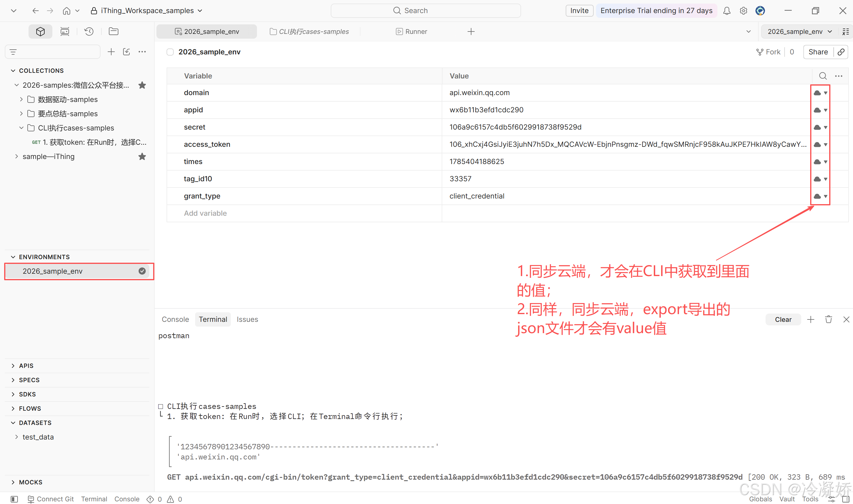Go to Home icon
This screenshot has height=504, width=853.
point(67,11)
